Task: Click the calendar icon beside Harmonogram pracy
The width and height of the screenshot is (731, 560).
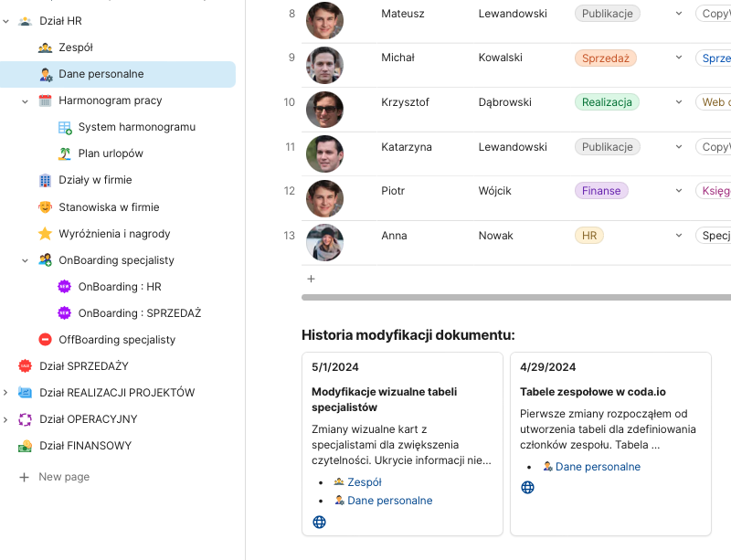Action: tap(45, 100)
